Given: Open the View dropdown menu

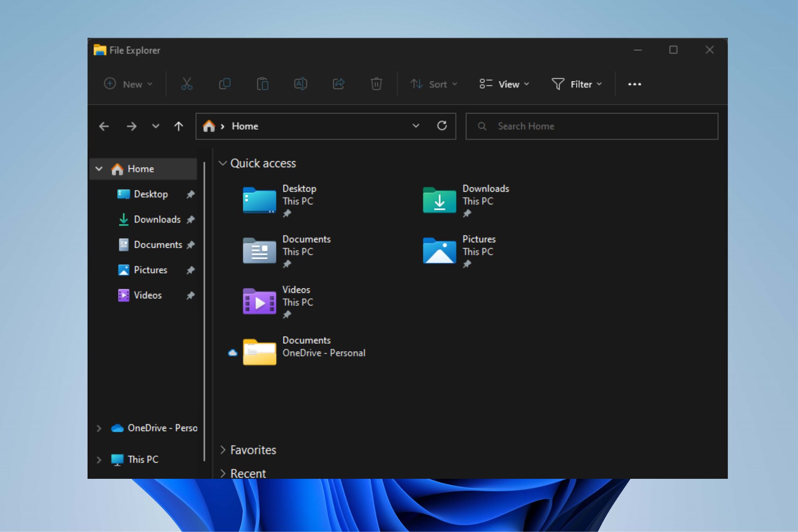Looking at the screenshot, I should coord(503,83).
